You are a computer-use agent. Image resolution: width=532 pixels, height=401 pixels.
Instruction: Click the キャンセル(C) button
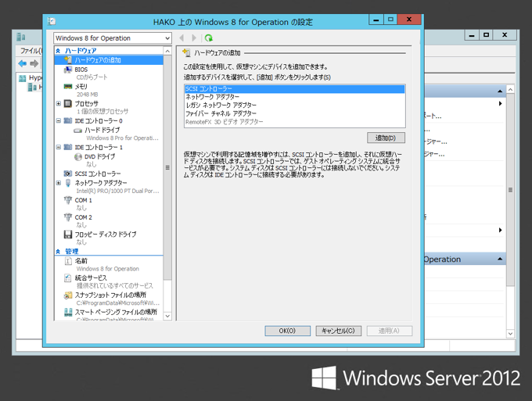point(338,331)
